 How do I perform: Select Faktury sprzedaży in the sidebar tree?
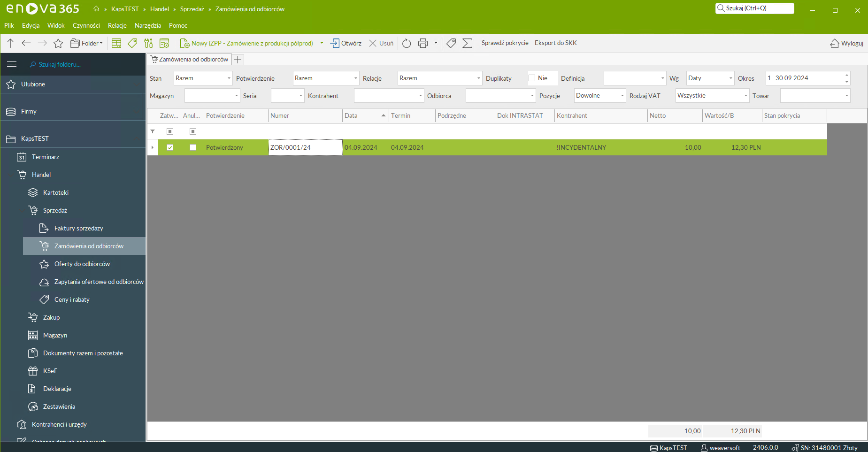[78, 228]
